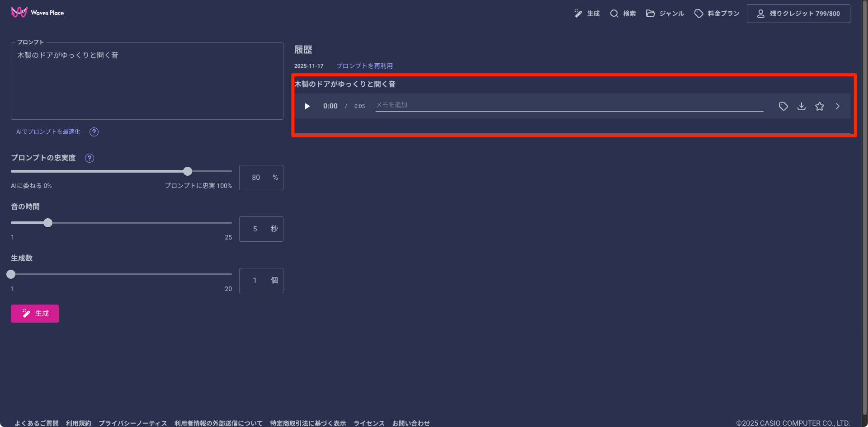Play the generated wooden door sound
The height and width of the screenshot is (427, 868).
(x=307, y=106)
